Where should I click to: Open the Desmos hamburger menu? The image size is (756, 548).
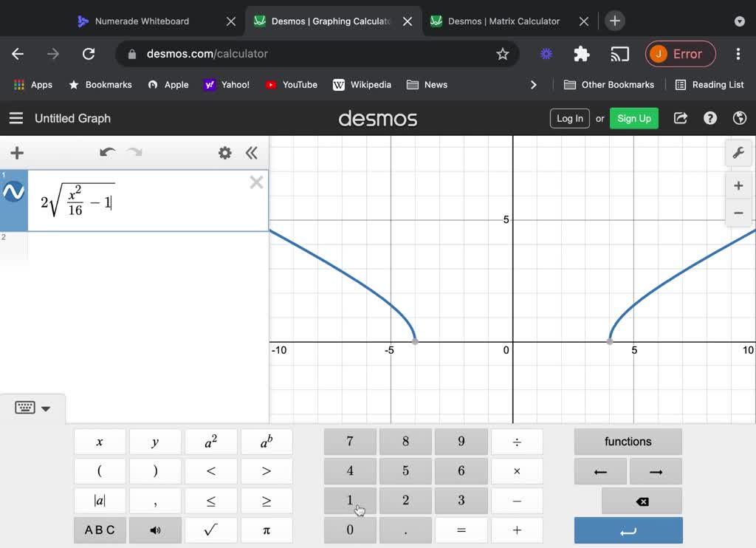click(x=16, y=118)
